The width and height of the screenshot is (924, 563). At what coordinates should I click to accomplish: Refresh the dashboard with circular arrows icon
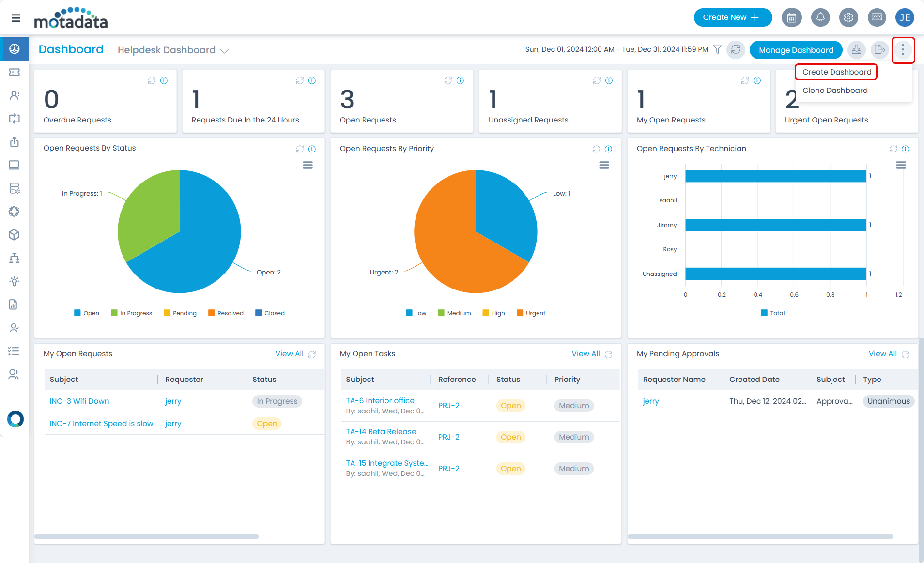[x=736, y=50]
